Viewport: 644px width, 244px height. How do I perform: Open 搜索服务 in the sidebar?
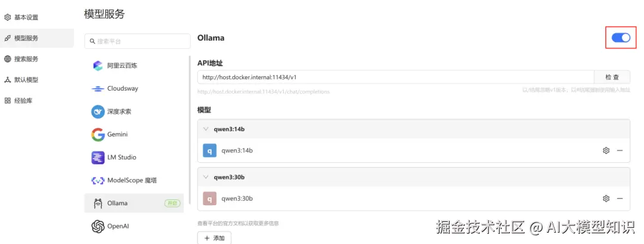(x=36, y=59)
